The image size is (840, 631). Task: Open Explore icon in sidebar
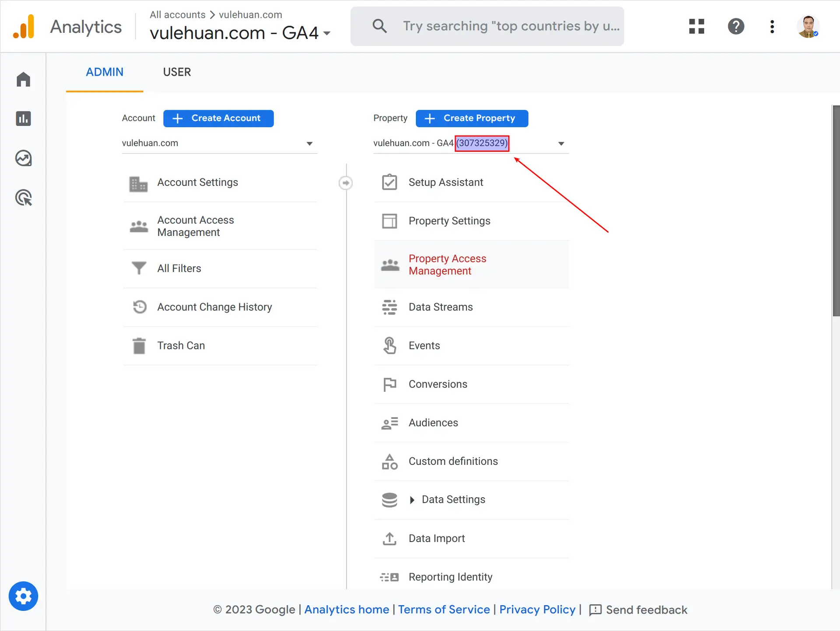tap(23, 158)
